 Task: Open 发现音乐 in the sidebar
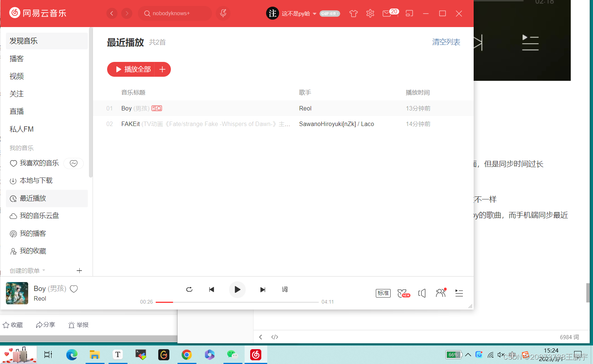coord(47,41)
